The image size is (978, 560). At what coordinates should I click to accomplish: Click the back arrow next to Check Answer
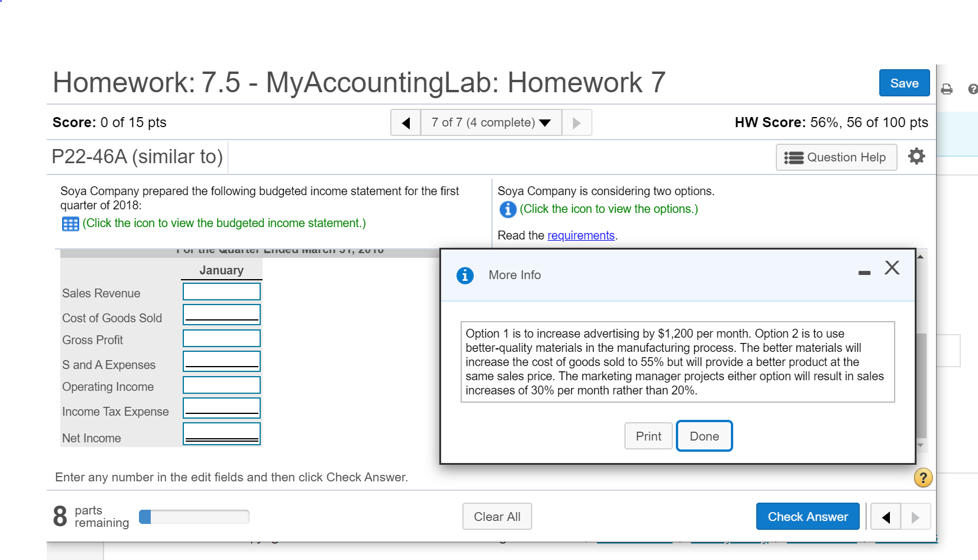pyautogui.click(x=885, y=516)
